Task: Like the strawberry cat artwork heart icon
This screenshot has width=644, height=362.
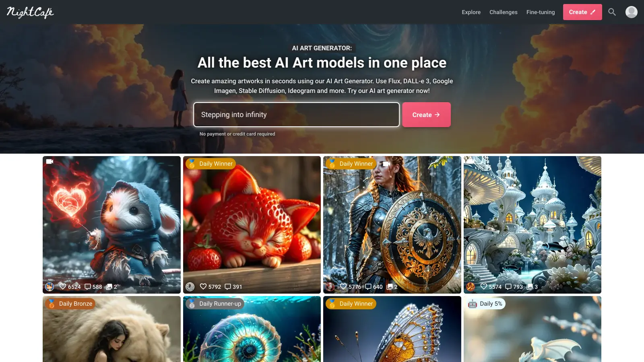Action: [x=203, y=286]
